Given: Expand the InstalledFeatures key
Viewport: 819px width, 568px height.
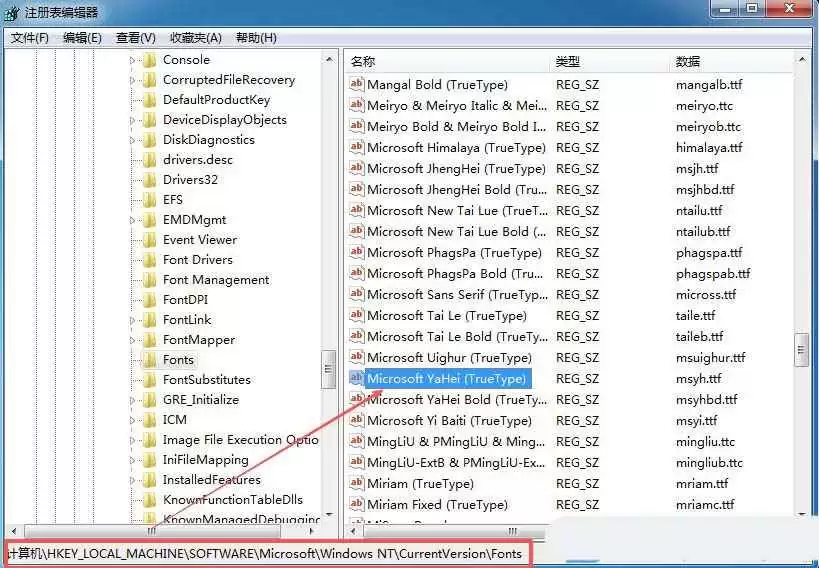Looking at the screenshot, I should [132, 480].
